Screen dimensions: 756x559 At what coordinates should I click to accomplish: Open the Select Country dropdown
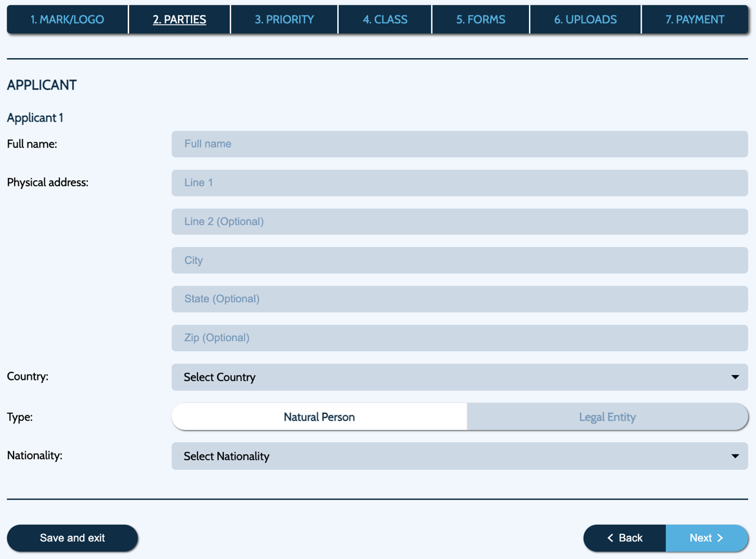(459, 377)
